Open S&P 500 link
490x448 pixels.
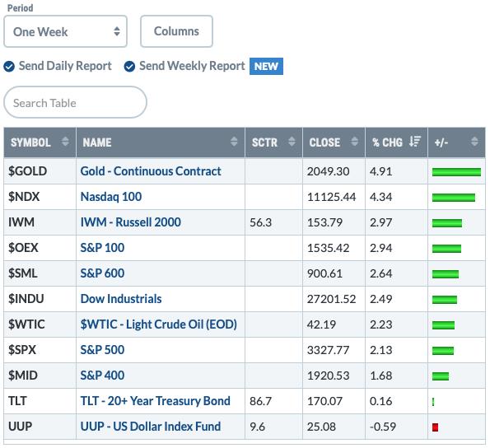tap(102, 350)
